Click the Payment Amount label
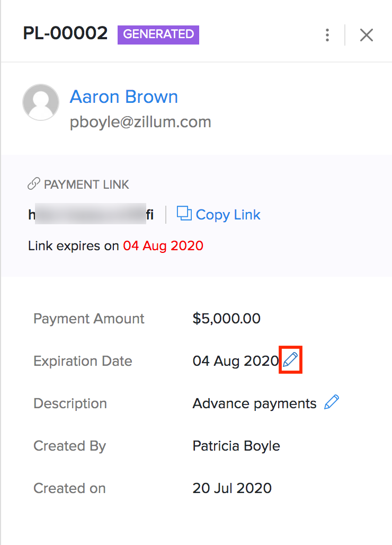 (89, 319)
